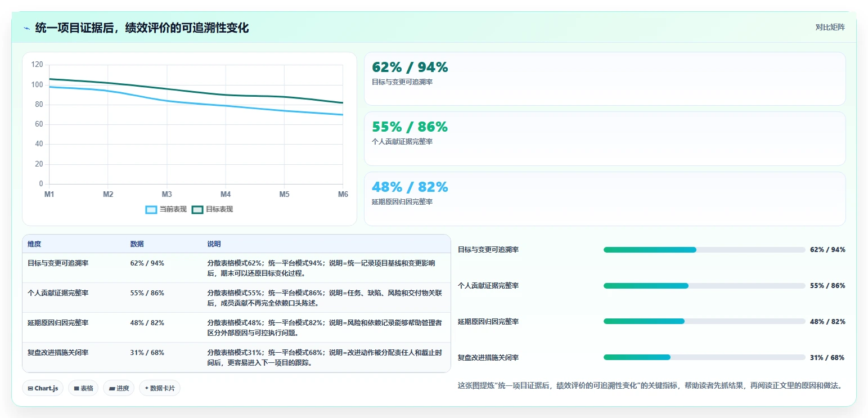868x418 pixels.
Task: Select the 数据卡片 chip
Action: 160,388
